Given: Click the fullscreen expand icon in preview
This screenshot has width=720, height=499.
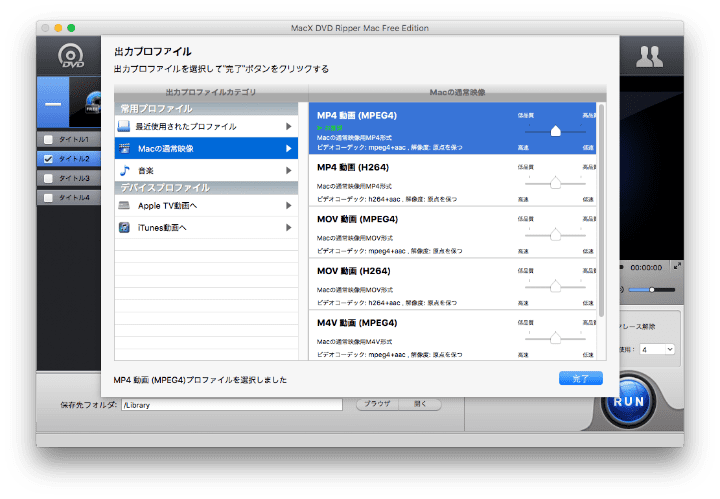Looking at the screenshot, I should coord(677,266).
